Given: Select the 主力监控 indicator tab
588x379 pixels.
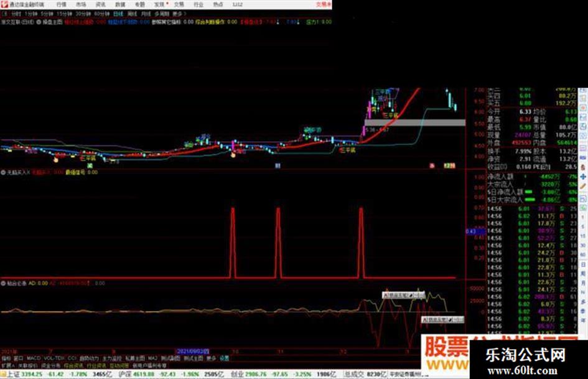Looking at the screenshot, I should point(112,358).
